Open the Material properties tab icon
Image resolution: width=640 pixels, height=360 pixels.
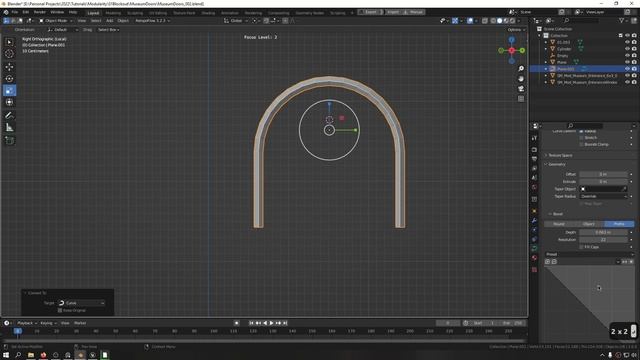click(x=534, y=258)
